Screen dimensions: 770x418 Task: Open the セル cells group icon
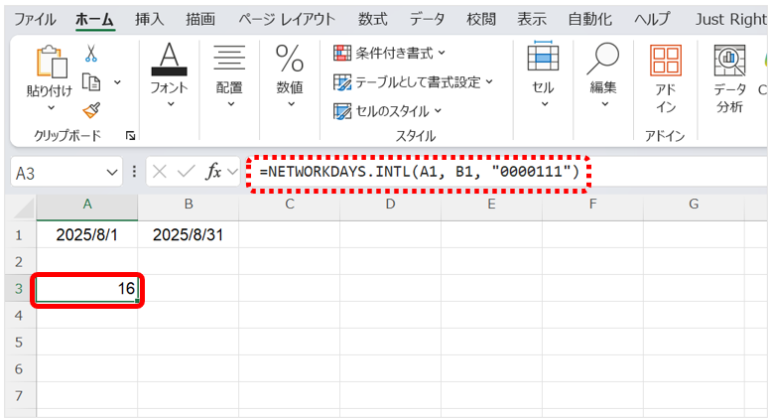point(543,56)
